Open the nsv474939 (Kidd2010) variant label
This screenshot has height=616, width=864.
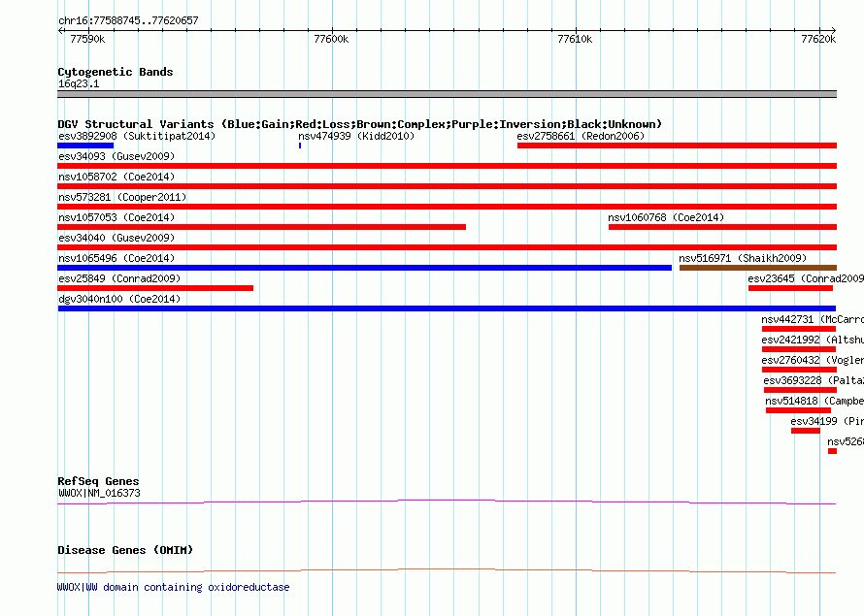point(356,136)
